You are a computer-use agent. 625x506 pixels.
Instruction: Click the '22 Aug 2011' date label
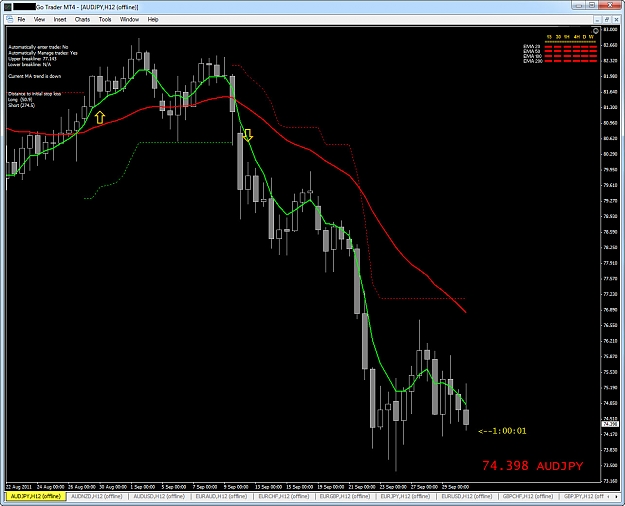pos(19,487)
